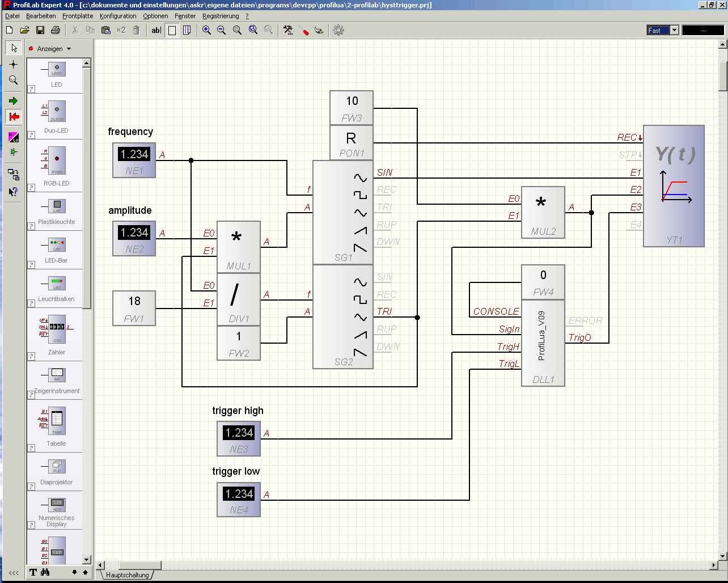
Task: Toggle the grid display button
Action: click(x=171, y=30)
